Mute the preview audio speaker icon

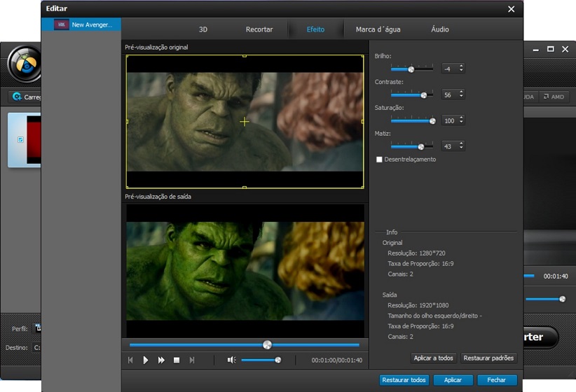(x=231, y=360)
